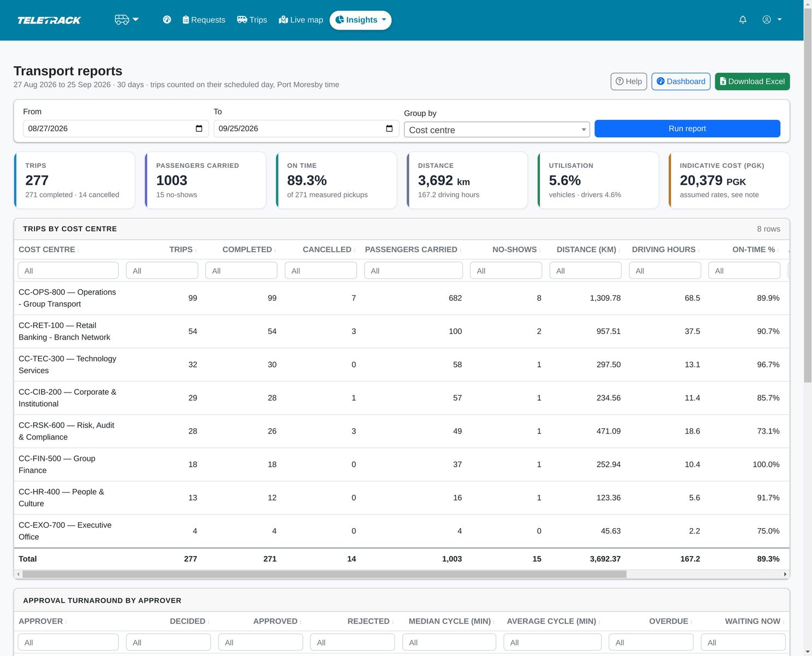Open the From date calendar picker icon
Viewport: 812px width, 656px height.
click(199, 128)
